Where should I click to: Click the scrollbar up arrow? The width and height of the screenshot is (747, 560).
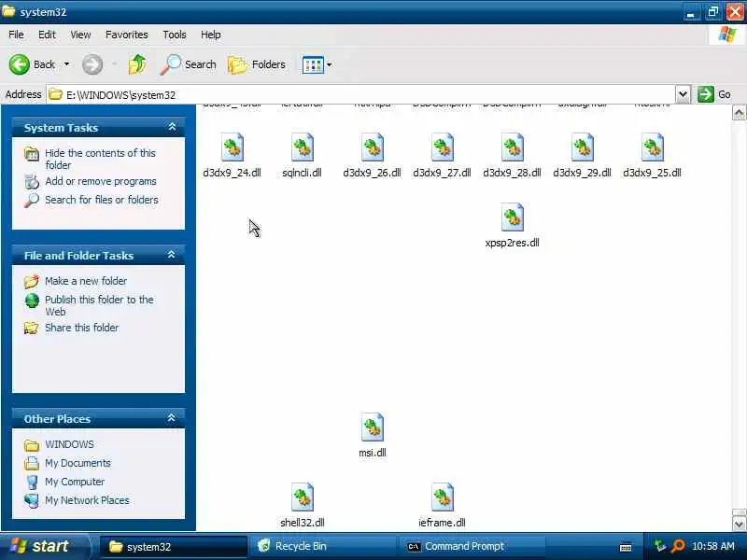point(739,113)
